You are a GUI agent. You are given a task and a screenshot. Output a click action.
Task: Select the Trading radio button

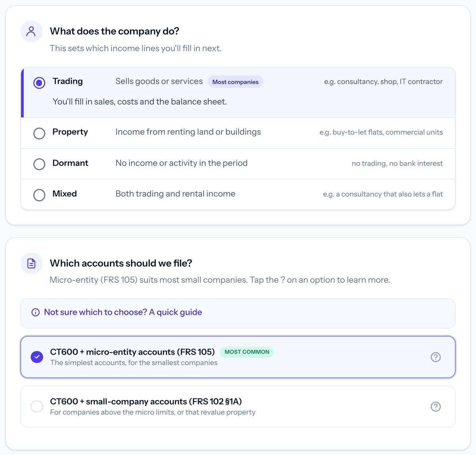[x=39, y=83]
